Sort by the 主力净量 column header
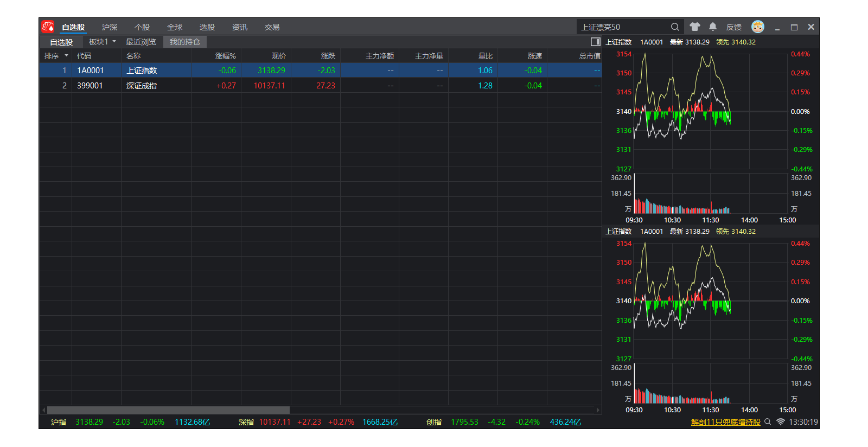 click(x=429, y=56)
